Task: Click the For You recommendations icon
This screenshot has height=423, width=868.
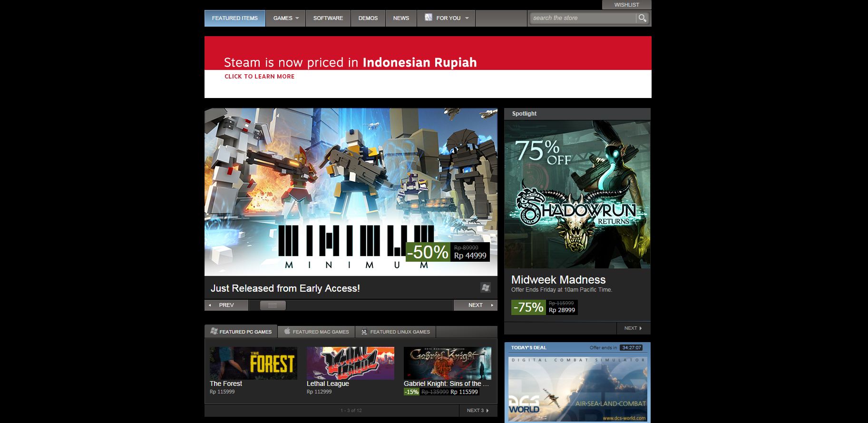Action: (x=429, y=18)
